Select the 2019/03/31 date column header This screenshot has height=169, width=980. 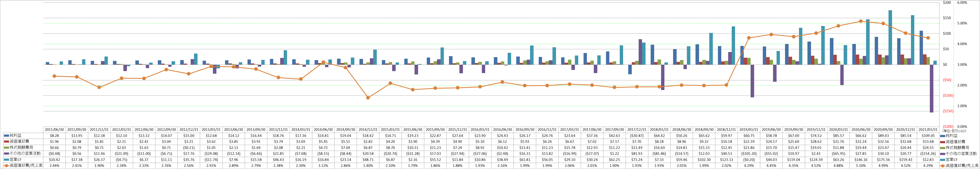[749, 129]
